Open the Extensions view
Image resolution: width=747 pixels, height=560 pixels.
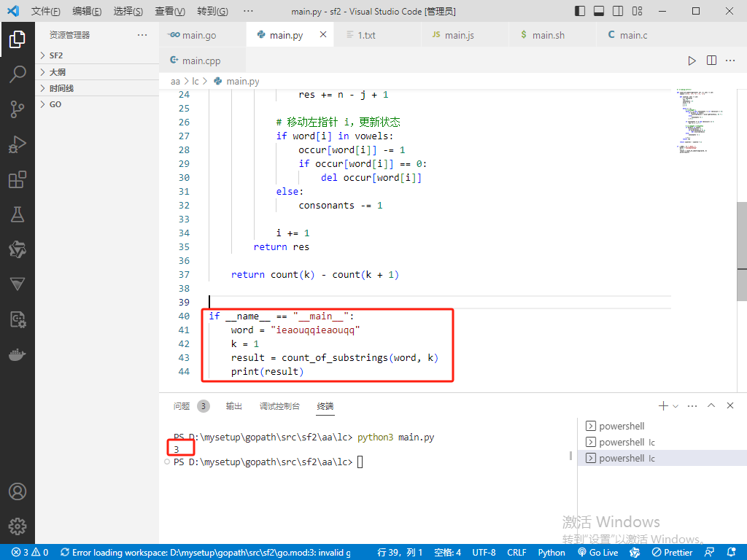click(18, 179)
